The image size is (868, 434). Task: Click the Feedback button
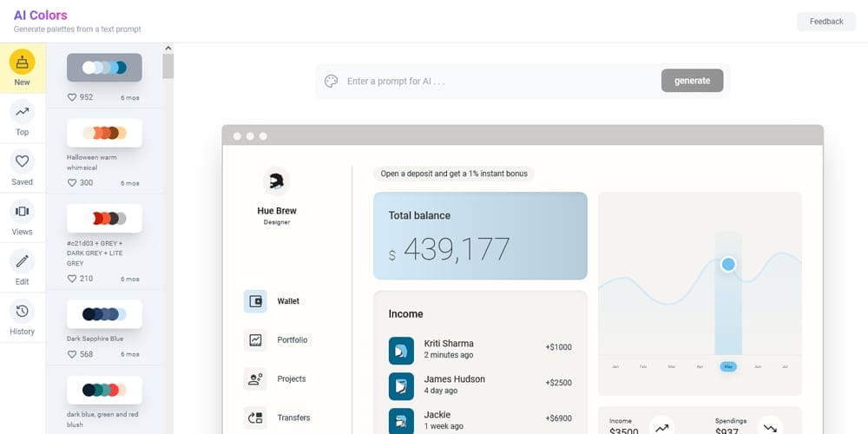825,22
